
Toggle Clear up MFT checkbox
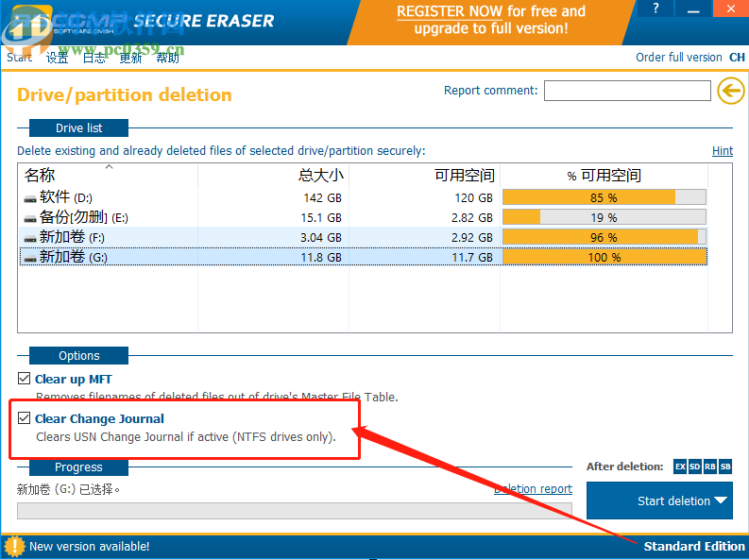(x=24, y=379)
